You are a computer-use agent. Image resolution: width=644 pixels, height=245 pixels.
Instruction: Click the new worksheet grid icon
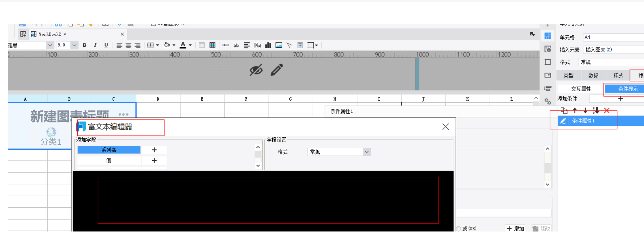coord(23,34)
